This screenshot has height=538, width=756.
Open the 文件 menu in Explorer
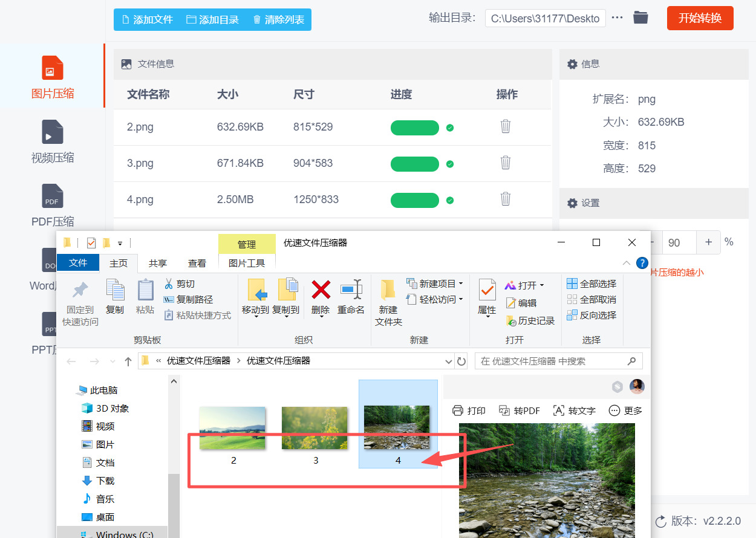pos(77,263)
